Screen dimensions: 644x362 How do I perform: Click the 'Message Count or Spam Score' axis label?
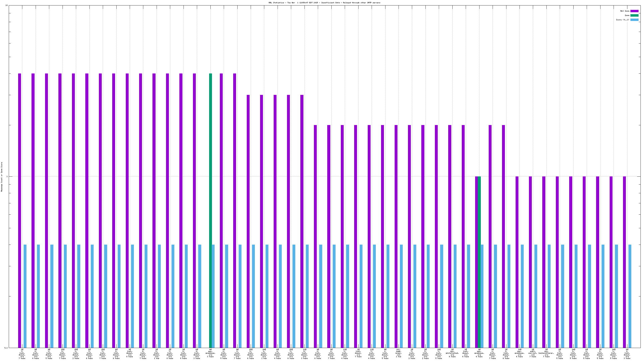pos(2,177)
